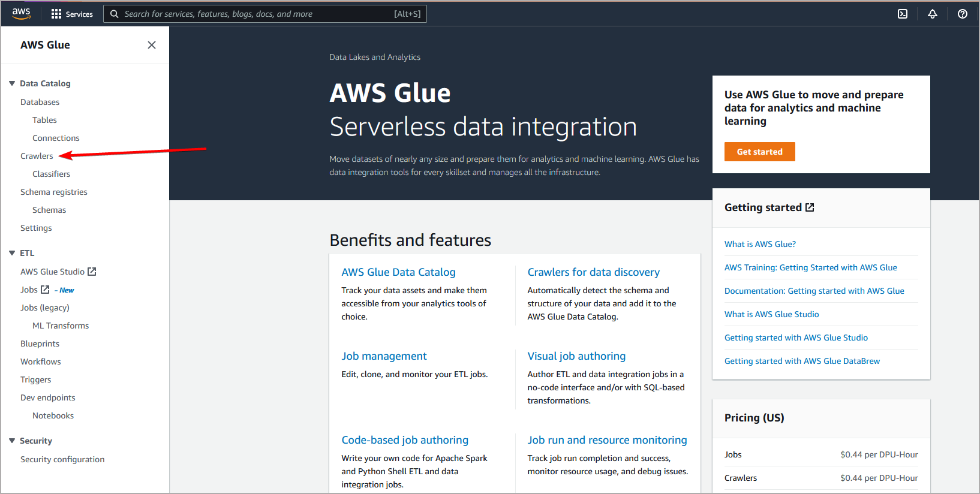This screenshot has width=980, height=494.
Task: Collapse the Data Catalog section
Action: (x=12, y=83)
